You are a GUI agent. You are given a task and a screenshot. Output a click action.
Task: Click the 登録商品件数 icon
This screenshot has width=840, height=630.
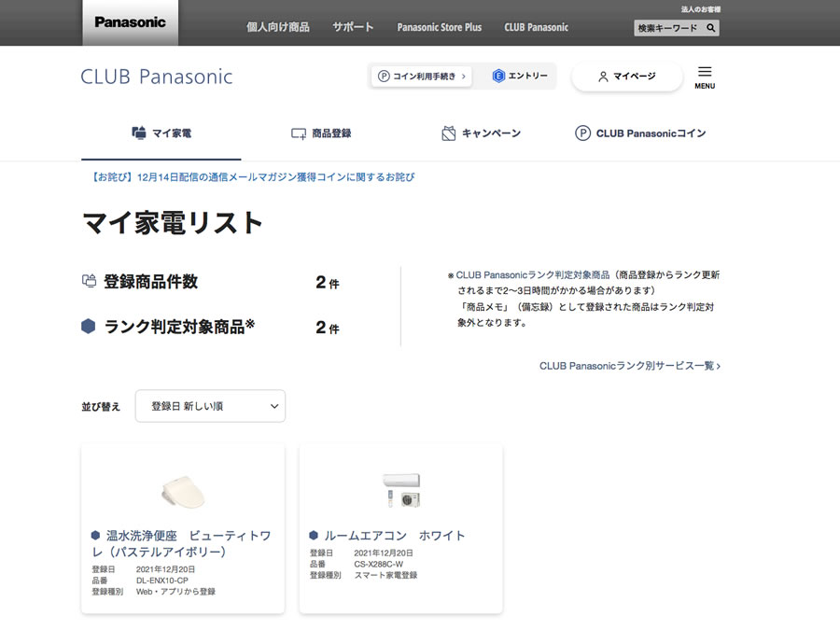(x=89, y=281)
